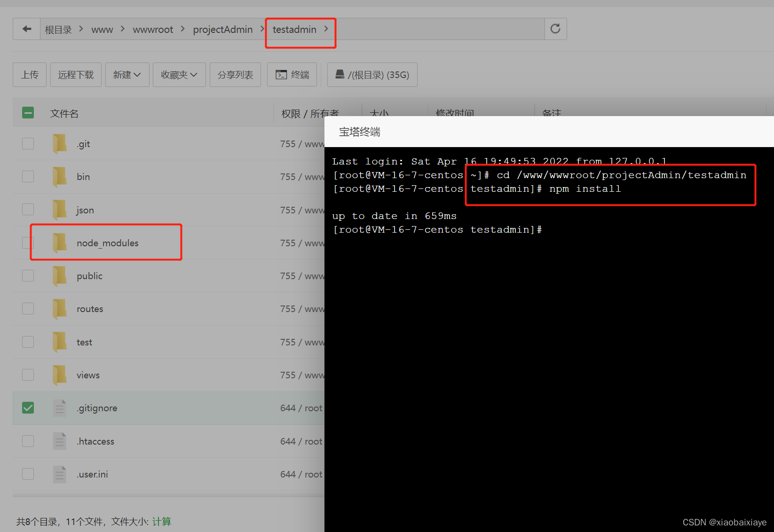The image size is (774, 532).
Task: Check the .htaccess checkbox
Action: (28, 441)
